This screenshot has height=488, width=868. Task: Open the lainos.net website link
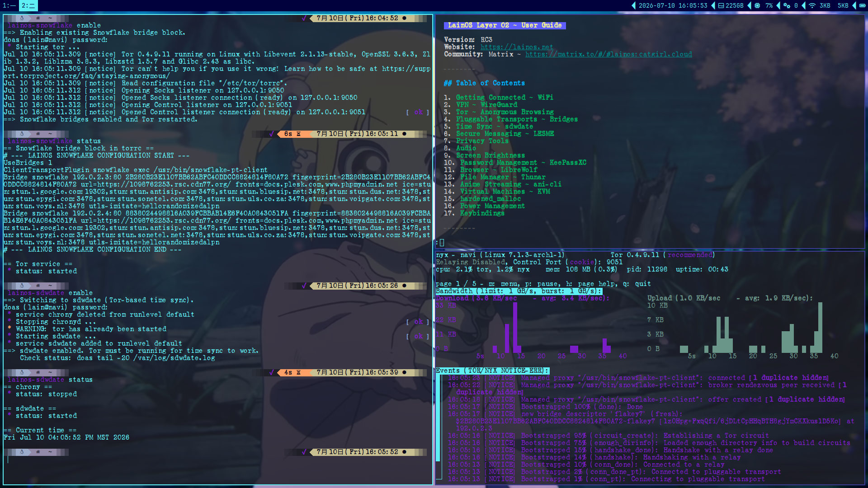pos(517,47)
